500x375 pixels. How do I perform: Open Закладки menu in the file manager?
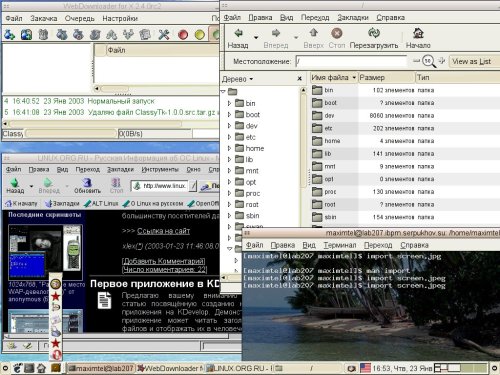353,17
